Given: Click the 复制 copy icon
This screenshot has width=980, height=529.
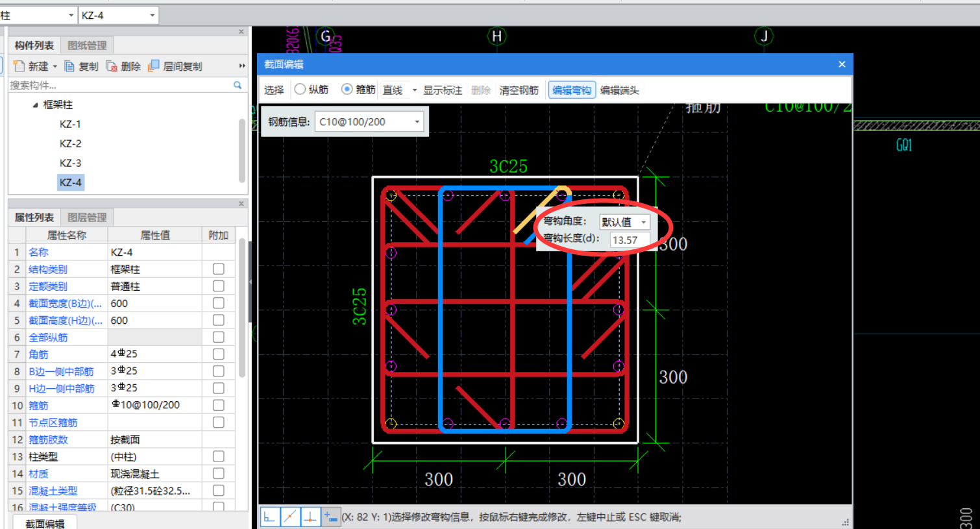Looking at the screenshot, I should (69, 66).
